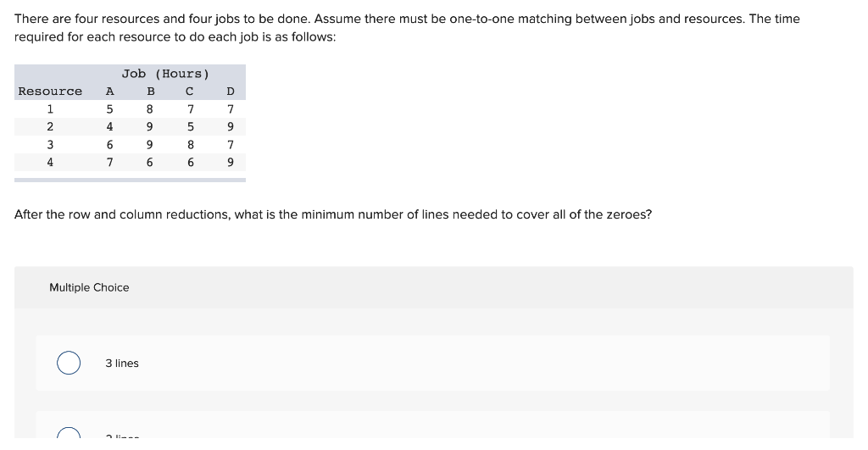868x450 pixels.
Task: Click Resource 2's Job C value 5
Action: (190, 126)
